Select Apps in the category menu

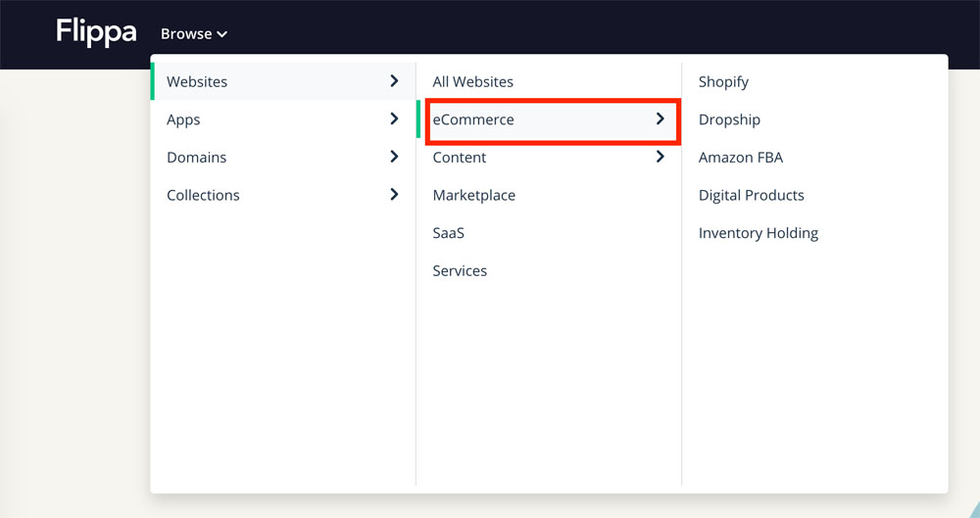point(283,118)
